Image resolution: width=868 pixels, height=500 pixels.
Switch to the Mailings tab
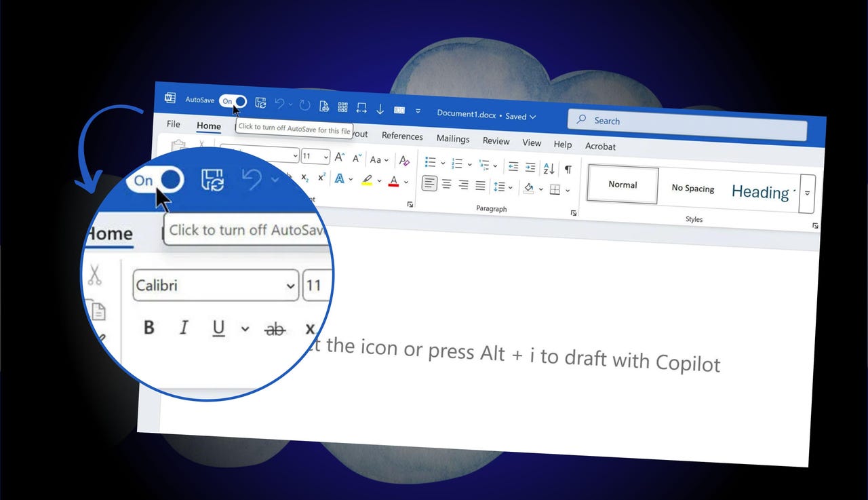(453, 138)
